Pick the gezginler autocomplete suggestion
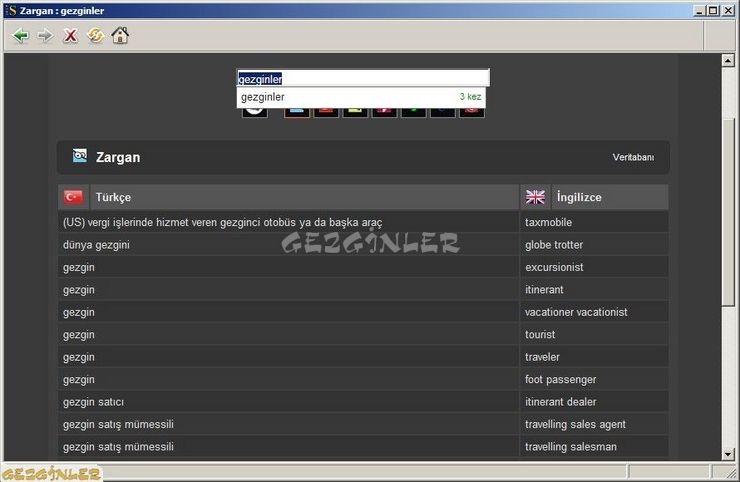This screenshot has width=740, height=482. (x=361, y=97)
